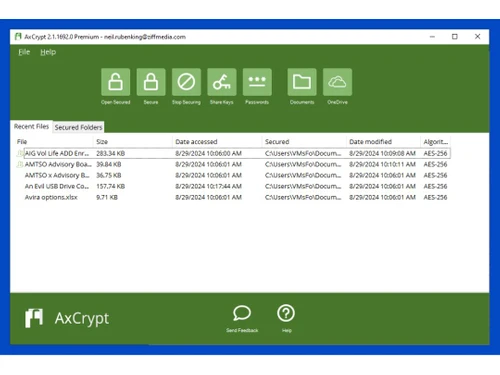This screenshot has height=375, width=500.
Task: Click the Open Secured unlocked padlock icon
Action: pos(115,82)
